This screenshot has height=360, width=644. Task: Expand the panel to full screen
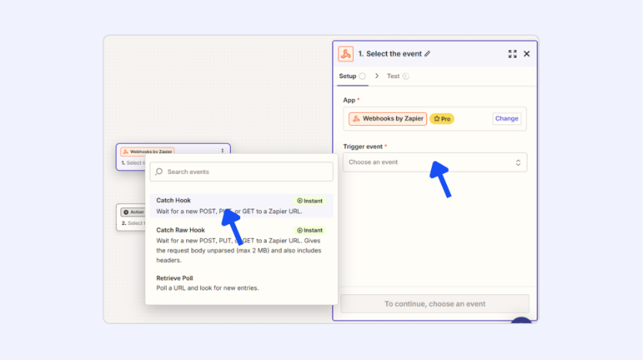click(x=512, y=54)
